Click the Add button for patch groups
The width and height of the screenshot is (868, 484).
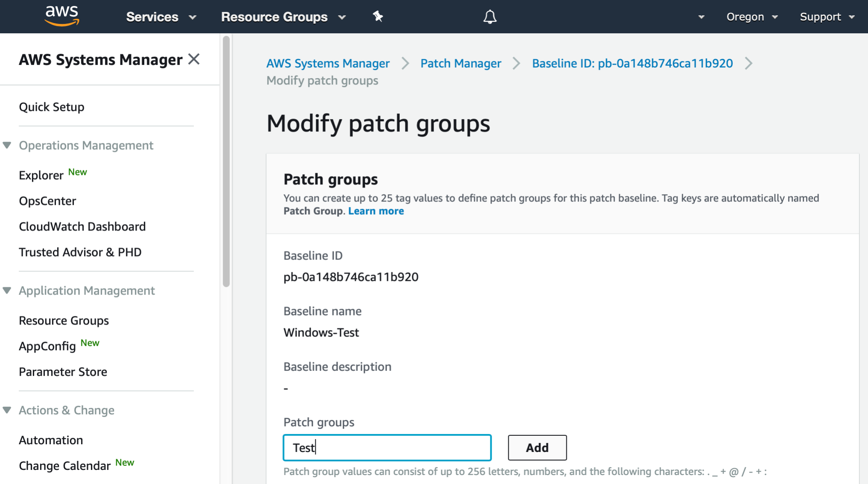click(x=537, y=448)
